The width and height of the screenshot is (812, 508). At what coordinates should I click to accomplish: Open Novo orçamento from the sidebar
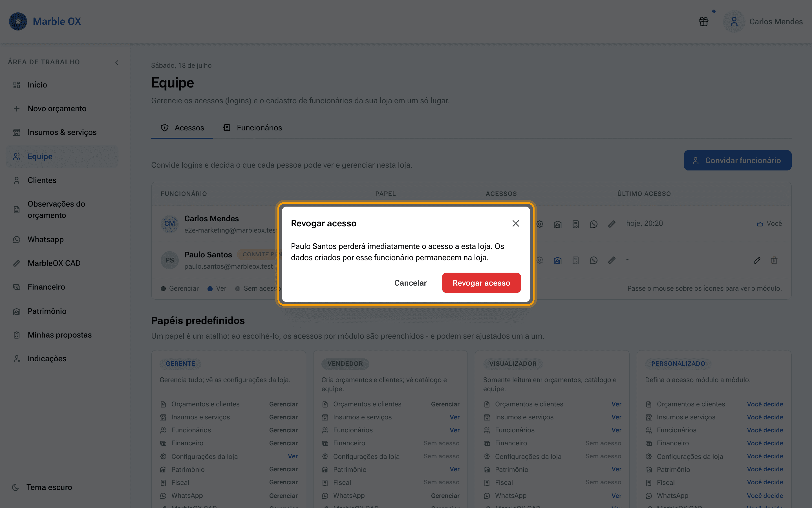coord(62,109)
